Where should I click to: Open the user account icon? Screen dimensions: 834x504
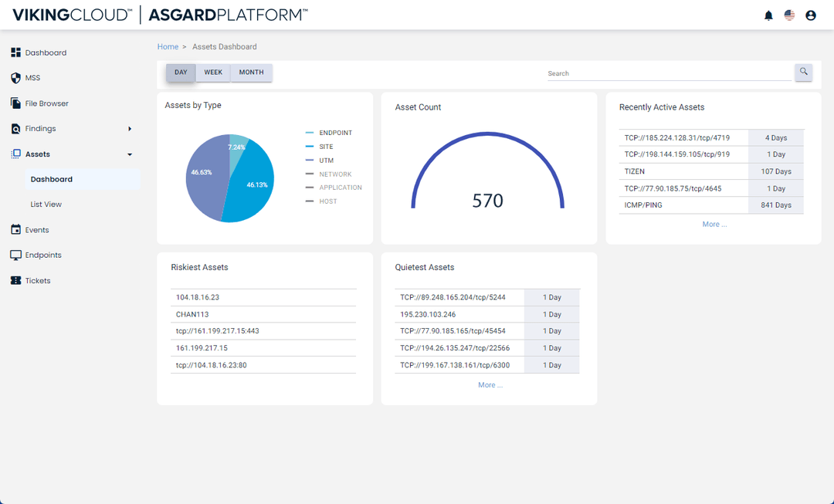pyautogui.click(x=810, y=14)
